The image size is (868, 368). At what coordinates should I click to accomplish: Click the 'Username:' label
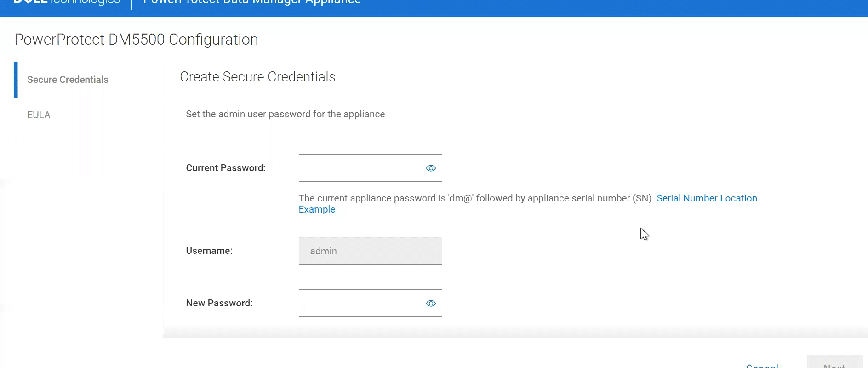pyautogui.click(x=209, y=251)
